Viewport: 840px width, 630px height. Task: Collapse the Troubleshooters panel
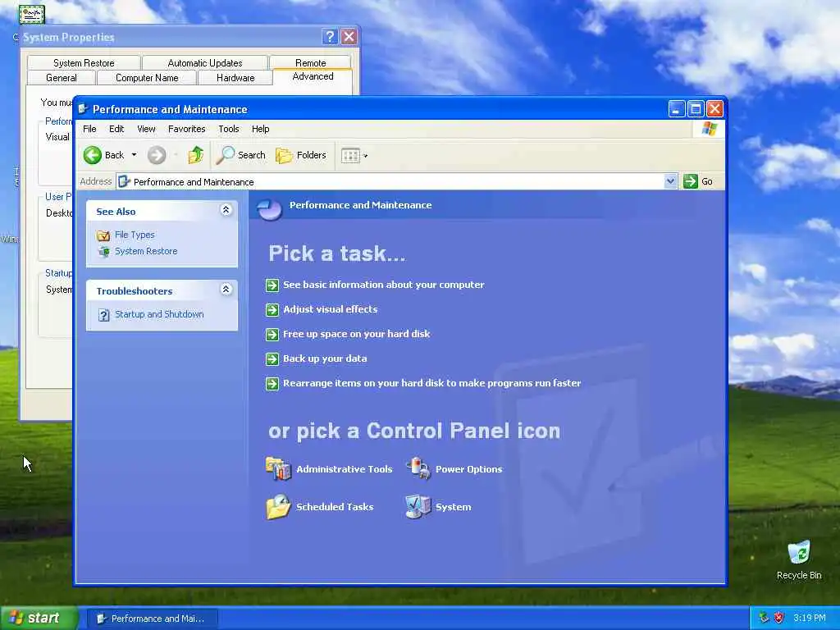pos(226,290)
